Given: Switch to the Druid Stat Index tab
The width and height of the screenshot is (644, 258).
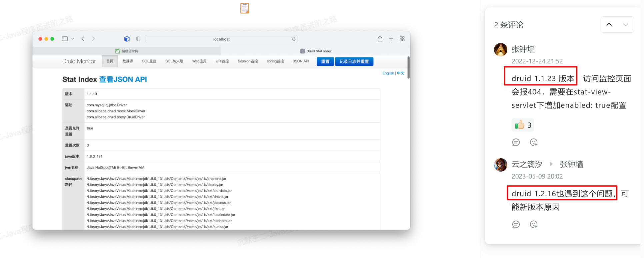Looking at the screenshot, I should pyautogui.click(x=316, y=51).
